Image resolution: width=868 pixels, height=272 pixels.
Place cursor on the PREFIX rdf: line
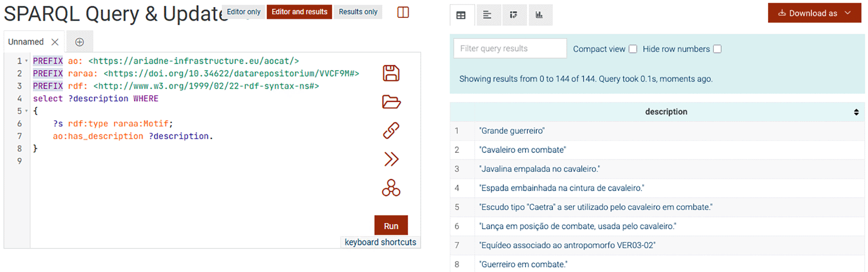point(176,86)
